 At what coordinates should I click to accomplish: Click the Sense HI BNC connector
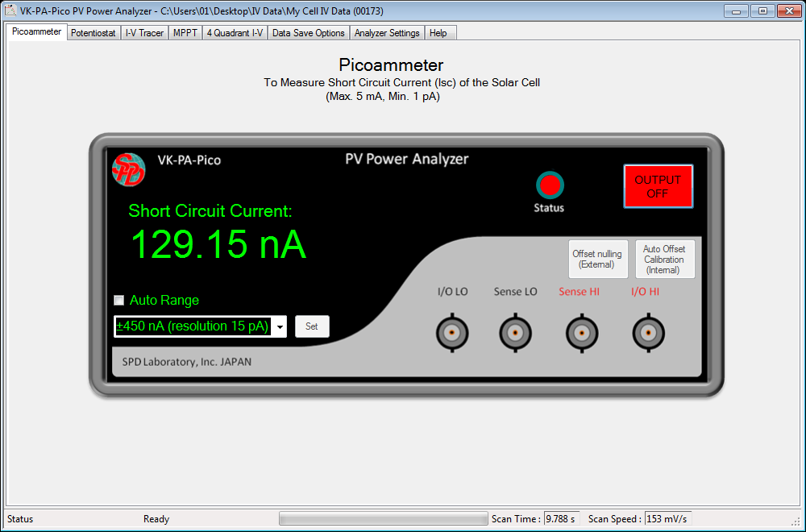pyautogui.click(x=582, y=333)
